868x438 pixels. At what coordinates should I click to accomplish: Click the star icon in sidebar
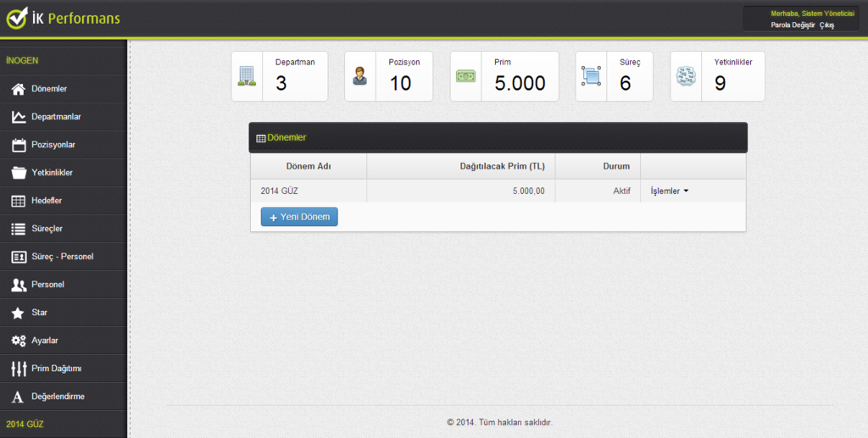18,313
